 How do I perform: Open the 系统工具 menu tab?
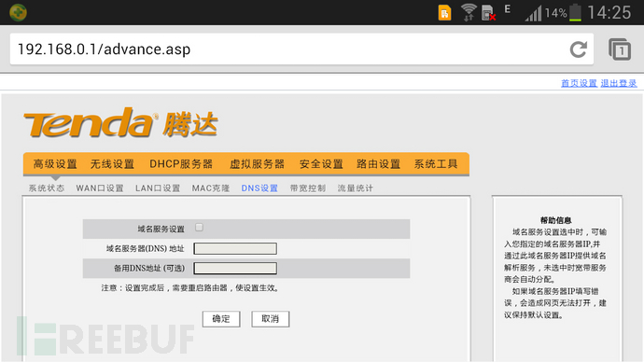click(x=436, y=164)
